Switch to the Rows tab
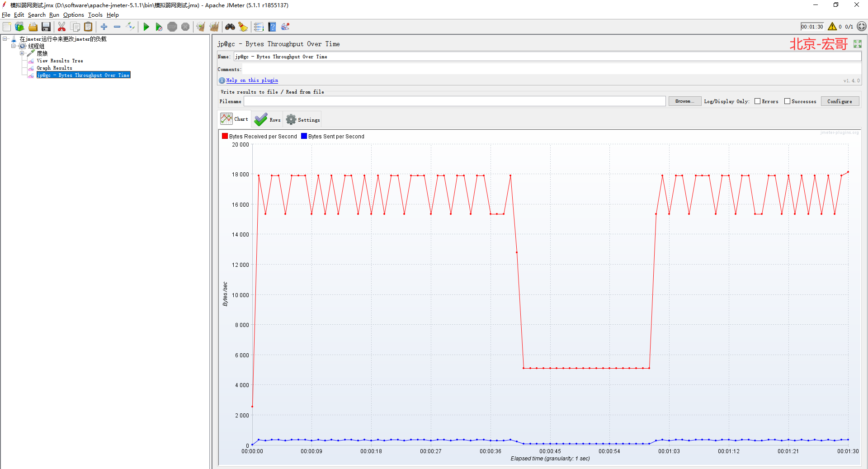The height and width of the screenshot is (469, 868). pyautogui.click(x=267, y=119)
